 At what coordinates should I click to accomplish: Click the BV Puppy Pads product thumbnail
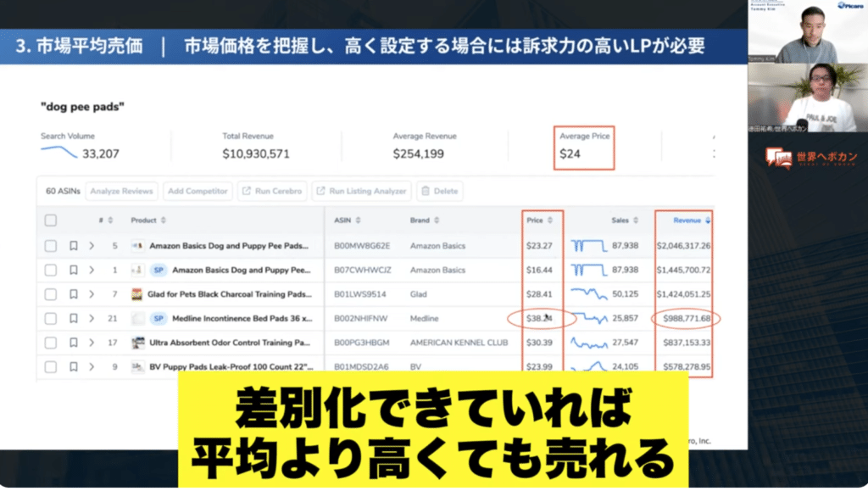tap(137, 366)
